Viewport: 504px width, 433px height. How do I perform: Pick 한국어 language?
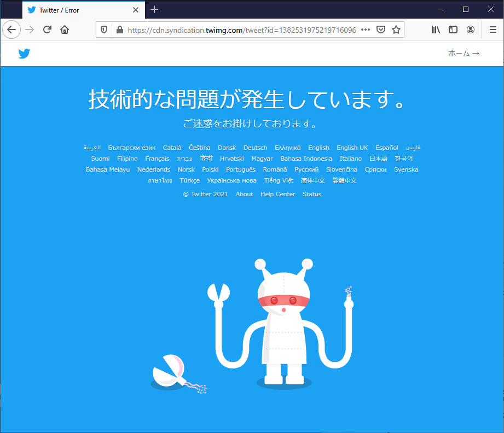pos(404,159)
